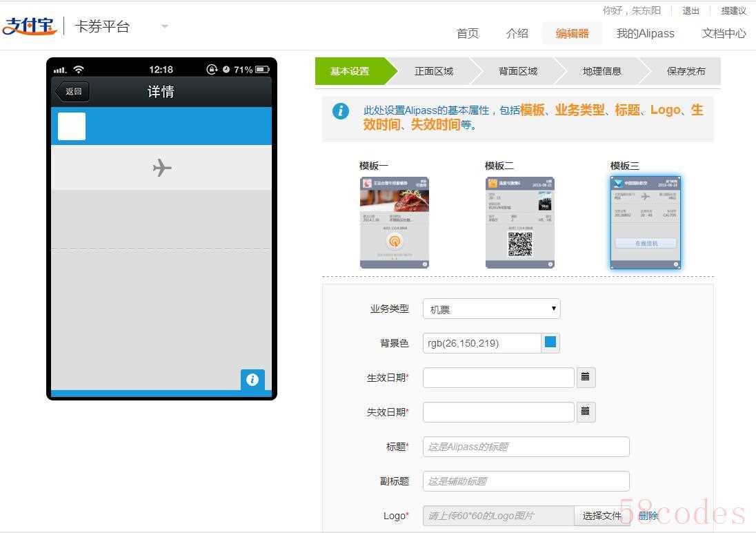The image size is (756, 533).
Task: Open 文档中心 nav item
Action: tap(724, 33)
